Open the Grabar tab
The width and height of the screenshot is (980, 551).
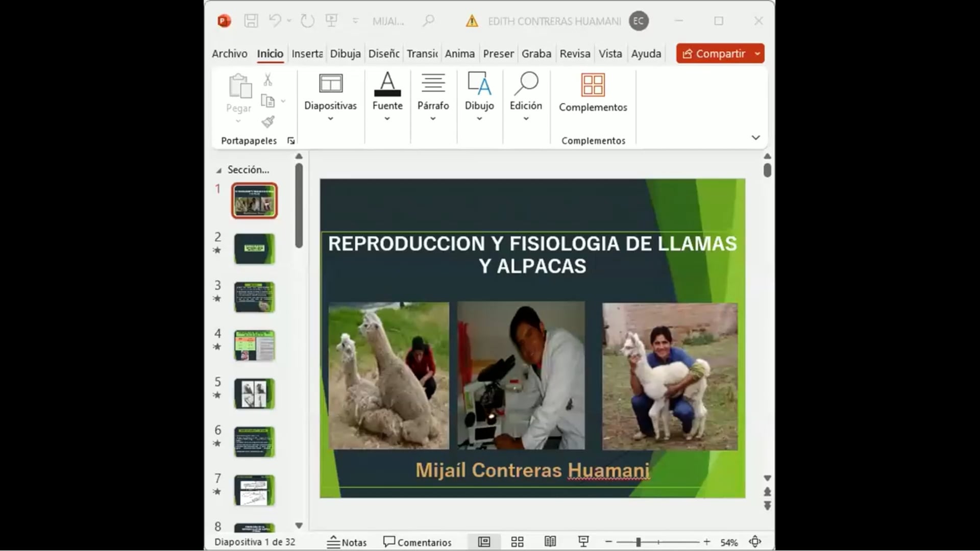coord(536,54)
